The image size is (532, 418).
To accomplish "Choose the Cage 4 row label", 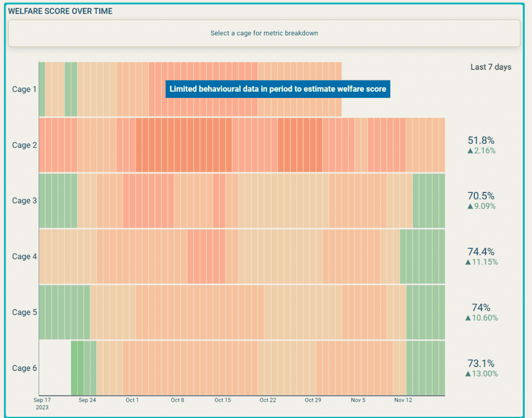I will point(25,256).
